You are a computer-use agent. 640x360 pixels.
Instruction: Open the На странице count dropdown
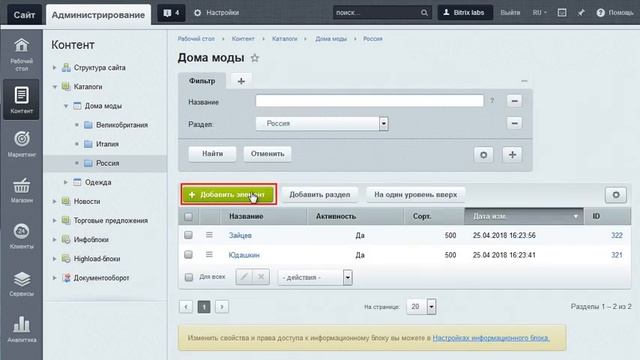[x=421, y=307]
